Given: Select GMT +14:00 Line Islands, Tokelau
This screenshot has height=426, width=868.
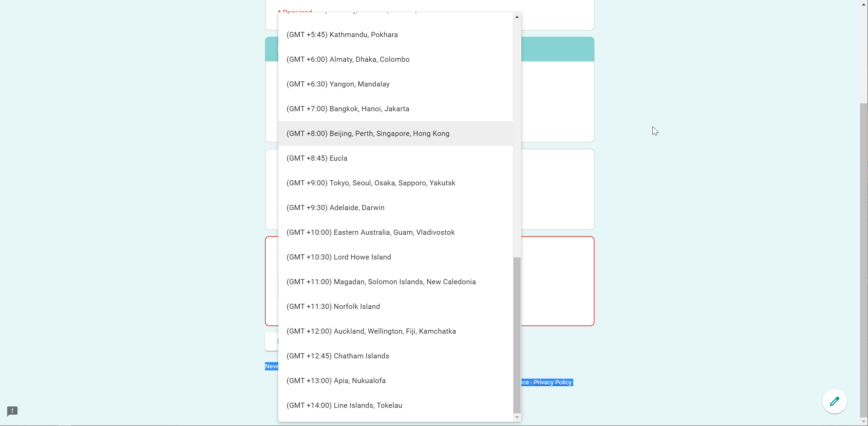Looking at the screenshot, I should pyautogui.click(x=344, y=405).
